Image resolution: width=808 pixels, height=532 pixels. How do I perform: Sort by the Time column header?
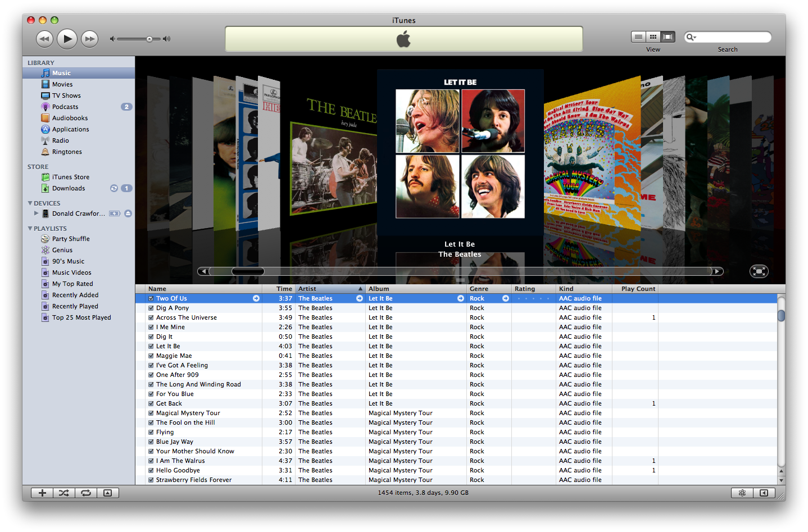pyautogui.click(x=279, y=289)
